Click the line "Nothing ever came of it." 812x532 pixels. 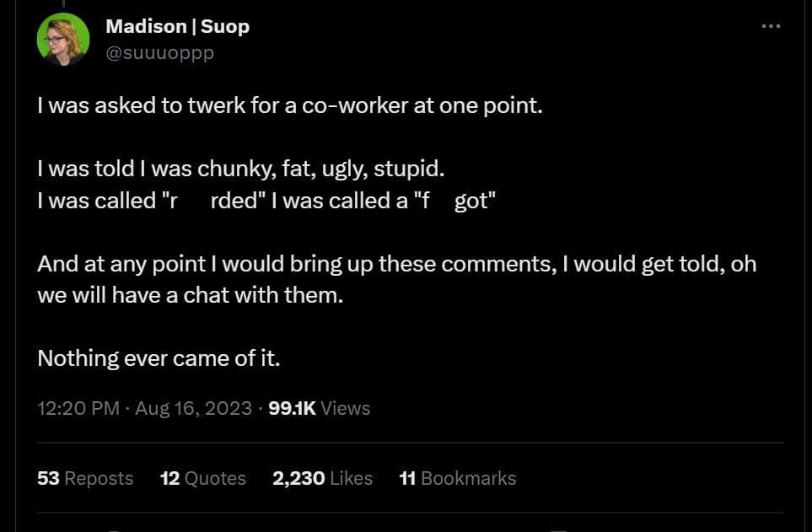point(159,358)
